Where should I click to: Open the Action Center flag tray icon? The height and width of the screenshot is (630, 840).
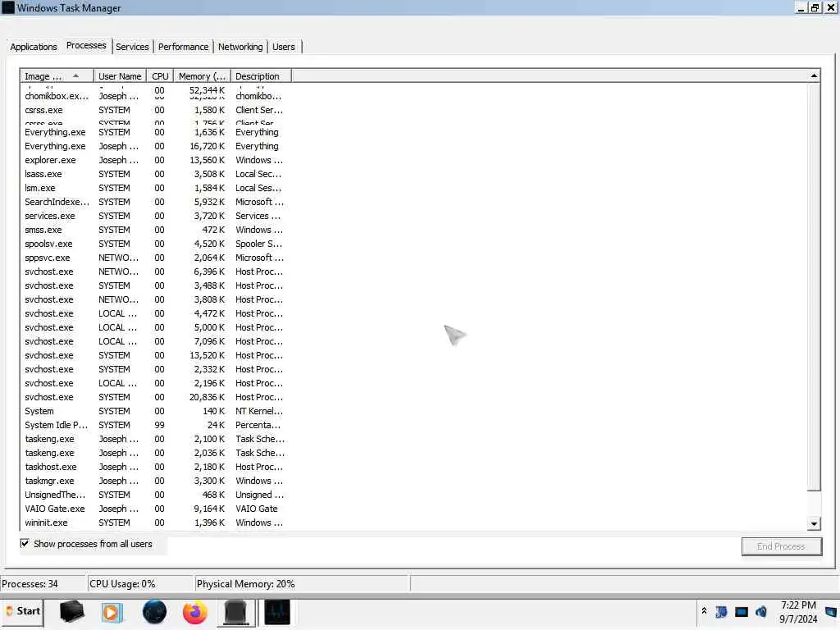pyautogui.click(x=721, y=612)
